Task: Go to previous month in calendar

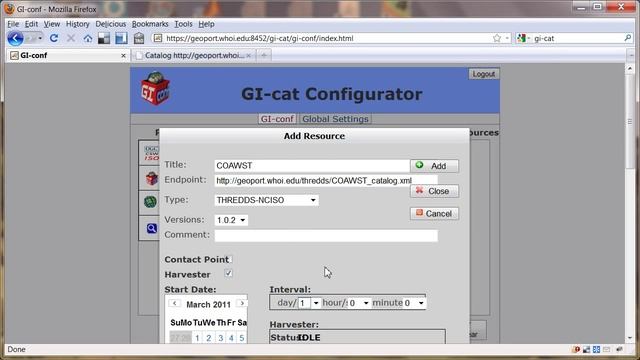Action: click(x=175, y=303)
